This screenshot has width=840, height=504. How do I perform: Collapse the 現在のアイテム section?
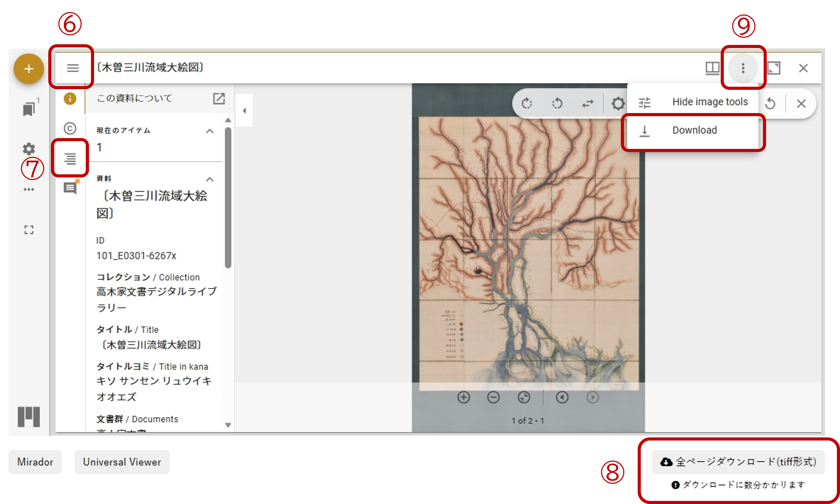coord(210,131)
